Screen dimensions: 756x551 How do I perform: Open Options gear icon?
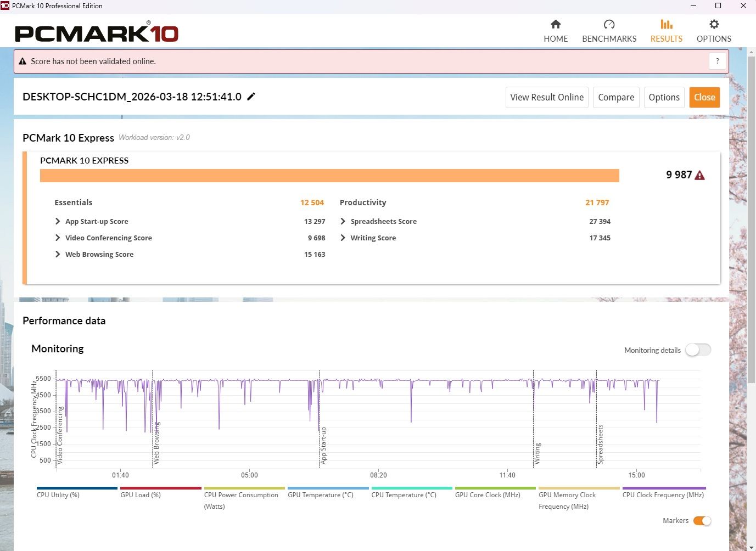pyautogui.click(x=714, y=24)
